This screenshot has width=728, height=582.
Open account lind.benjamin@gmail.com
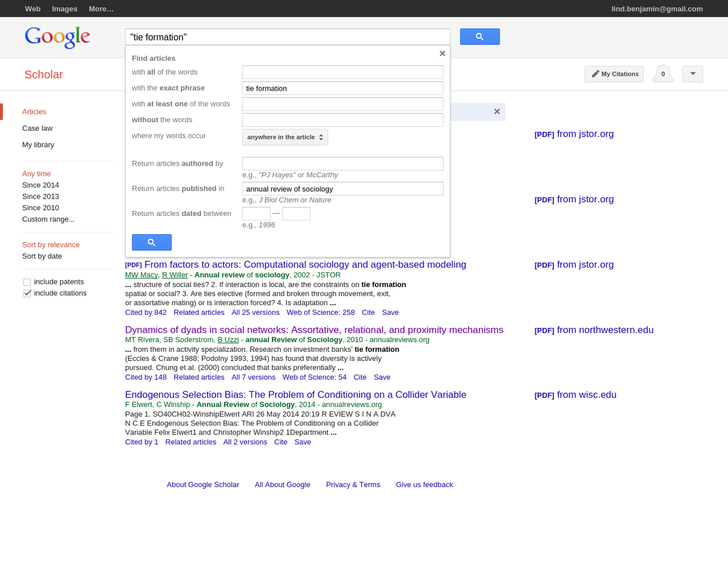tap(657, 9)
